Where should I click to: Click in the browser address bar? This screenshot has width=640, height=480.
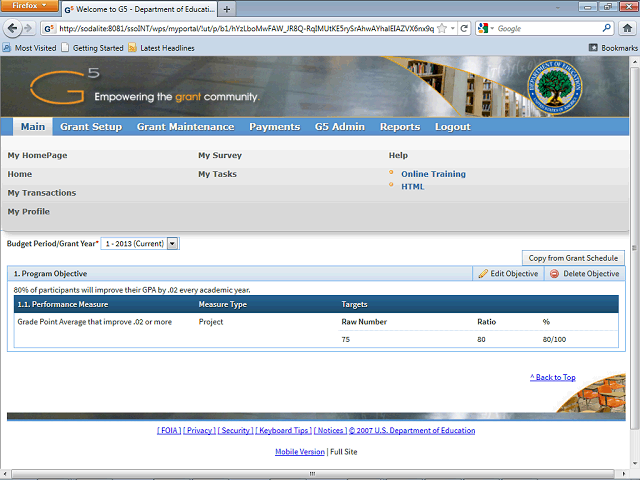click(246, 29)
